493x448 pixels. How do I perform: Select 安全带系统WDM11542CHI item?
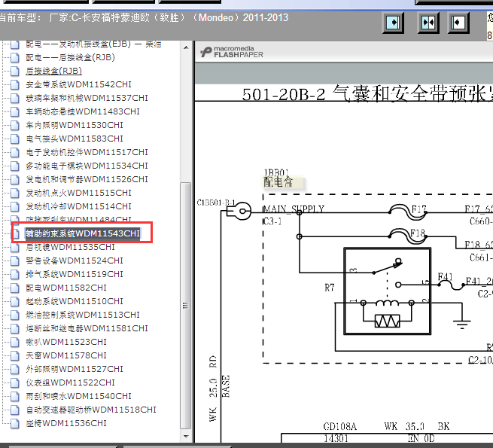pos(78,84)
